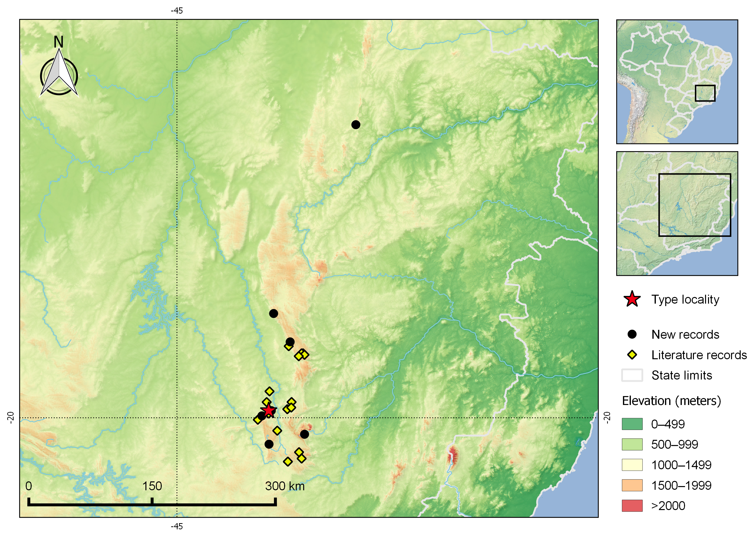Select the 500–999 elevation light green swatch
Image resolution: width=756 pixels, height=537 pixels.
pos(632,445)
